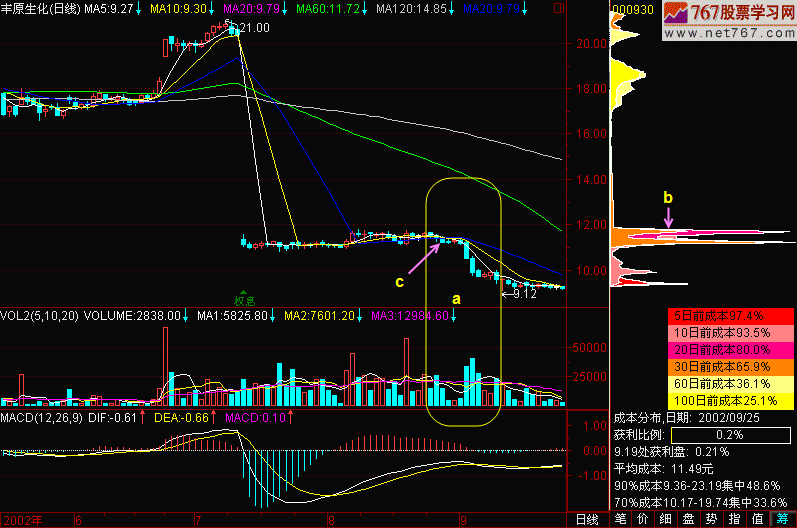The height and width of the screenshot is (528, 797).
Task: Click the yellow label a in highlighted box
Action: click(457, 298)
